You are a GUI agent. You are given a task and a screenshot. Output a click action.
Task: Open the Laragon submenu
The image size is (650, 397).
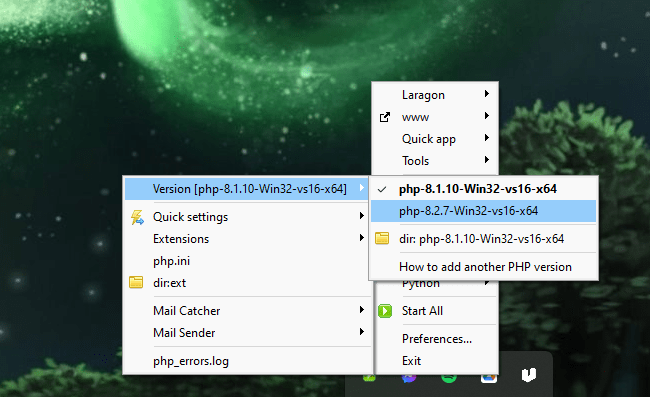(x=435, y=95)
